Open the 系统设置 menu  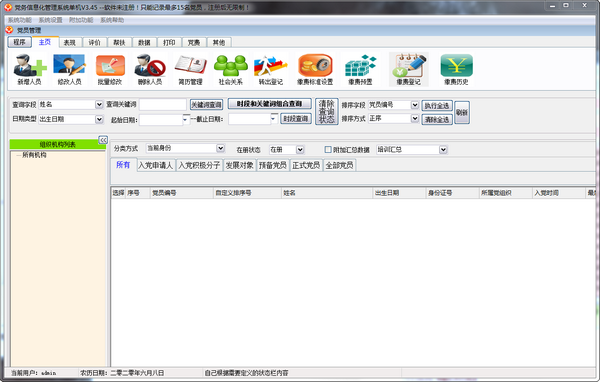point(50,20)
